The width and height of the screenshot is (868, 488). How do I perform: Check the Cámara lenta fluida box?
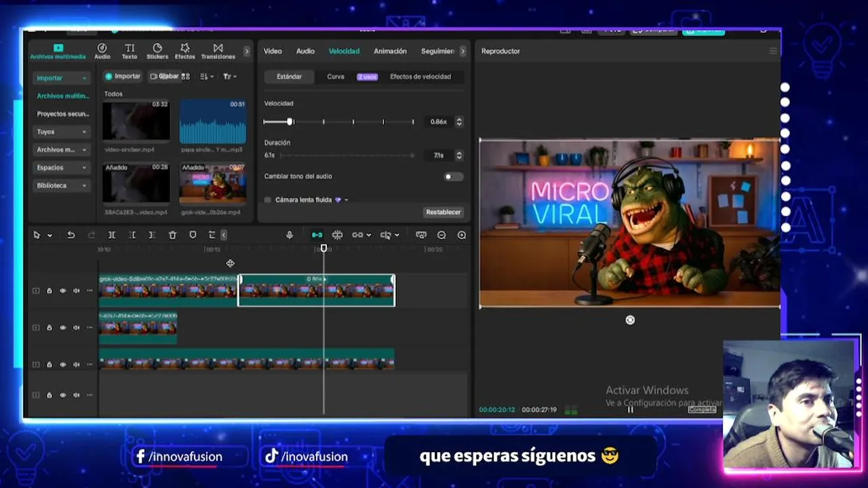[268, 200]
